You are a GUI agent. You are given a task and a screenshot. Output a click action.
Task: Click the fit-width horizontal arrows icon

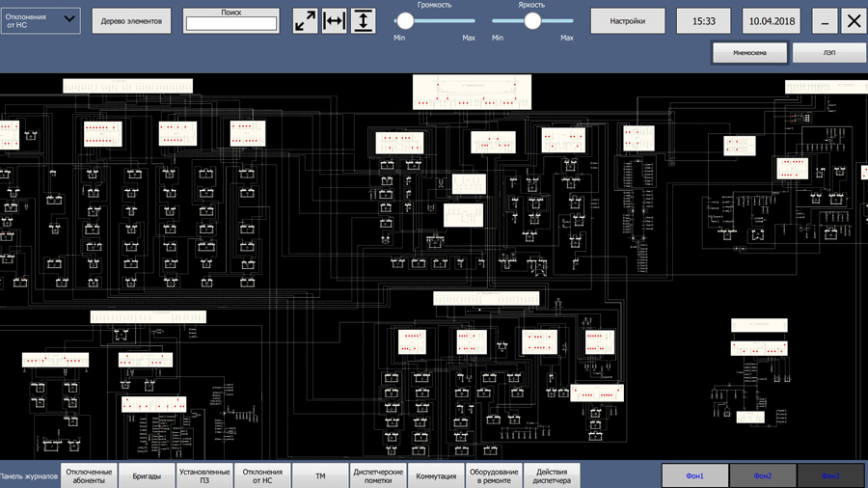(x=334, y=21)
